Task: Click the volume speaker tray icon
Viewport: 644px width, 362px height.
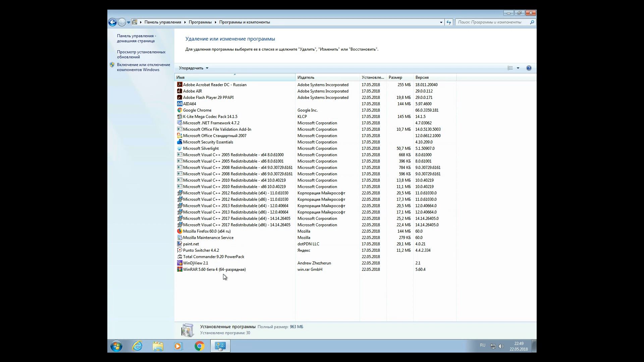Action: point(501,346)
